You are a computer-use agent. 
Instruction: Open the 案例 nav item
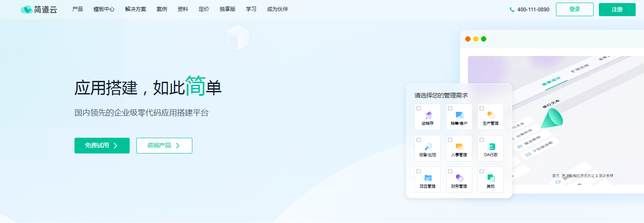(x=162, y=9)
